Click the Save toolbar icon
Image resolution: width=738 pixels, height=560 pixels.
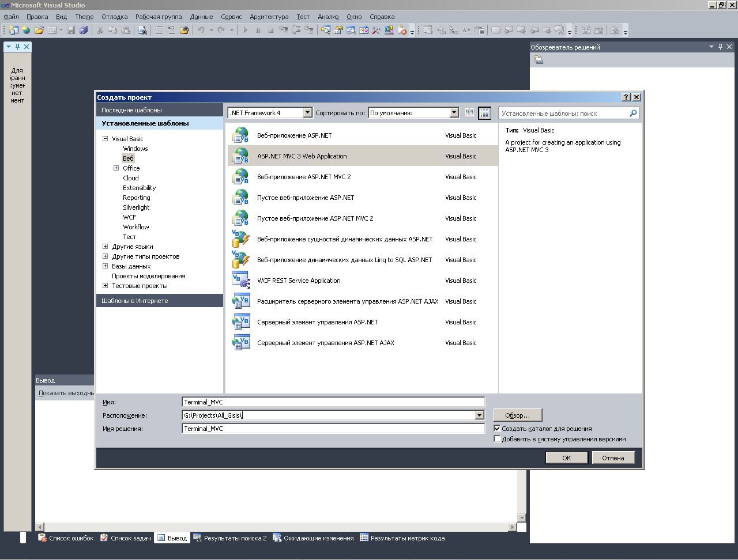tap(71, 30)
